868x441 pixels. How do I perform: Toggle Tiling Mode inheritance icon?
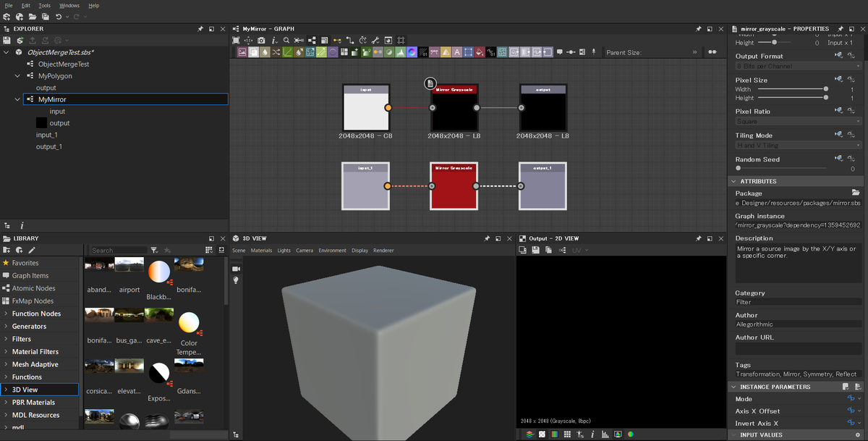pyautogui.click(x=839, y=135)
